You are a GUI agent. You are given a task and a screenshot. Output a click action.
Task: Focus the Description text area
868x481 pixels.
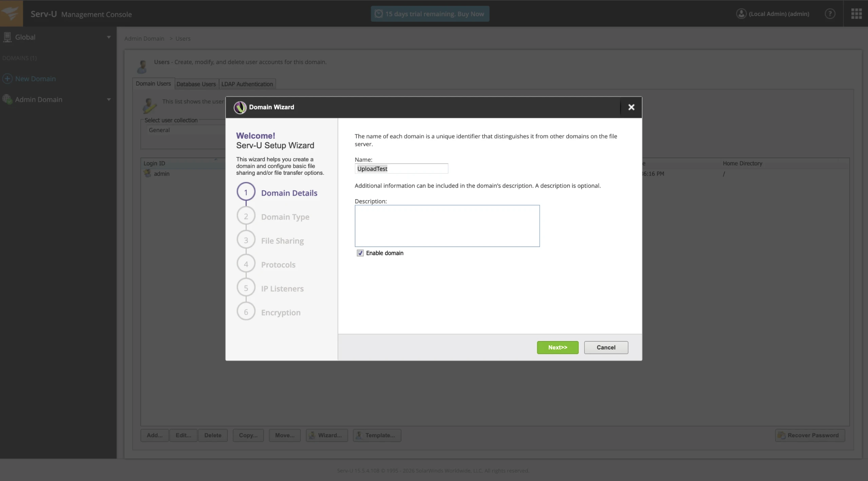447,226
